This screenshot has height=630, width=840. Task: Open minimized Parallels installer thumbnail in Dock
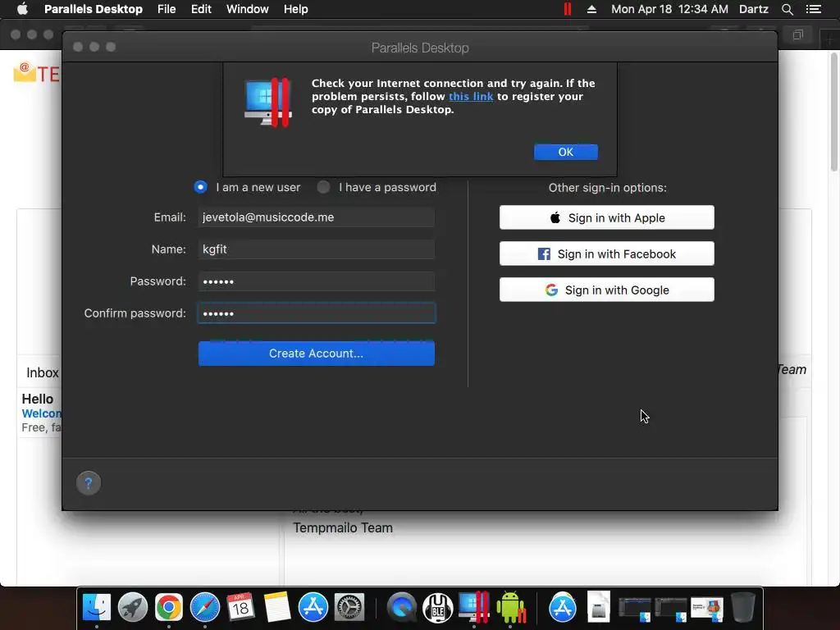[707, 609]
